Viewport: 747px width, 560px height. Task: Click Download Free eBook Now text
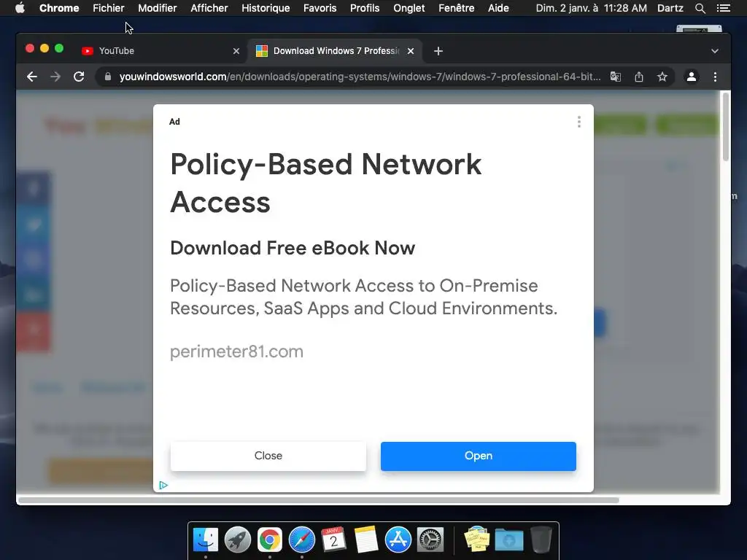coord(293,248)
